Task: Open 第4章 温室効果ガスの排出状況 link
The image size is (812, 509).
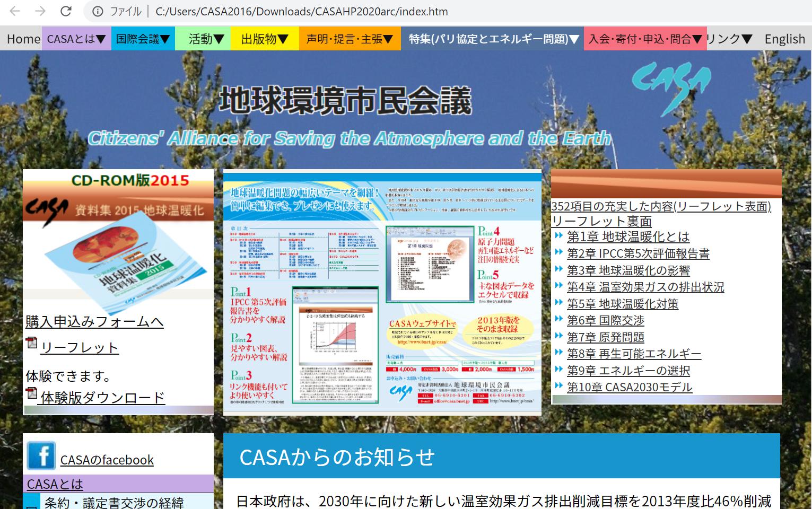Action: click(x=645, y=287)
